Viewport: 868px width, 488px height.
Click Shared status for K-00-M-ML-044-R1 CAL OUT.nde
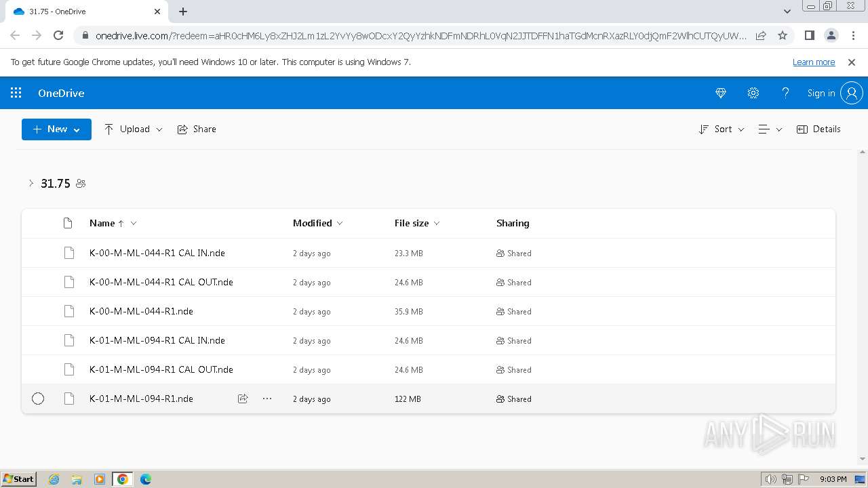click(514, 283)
